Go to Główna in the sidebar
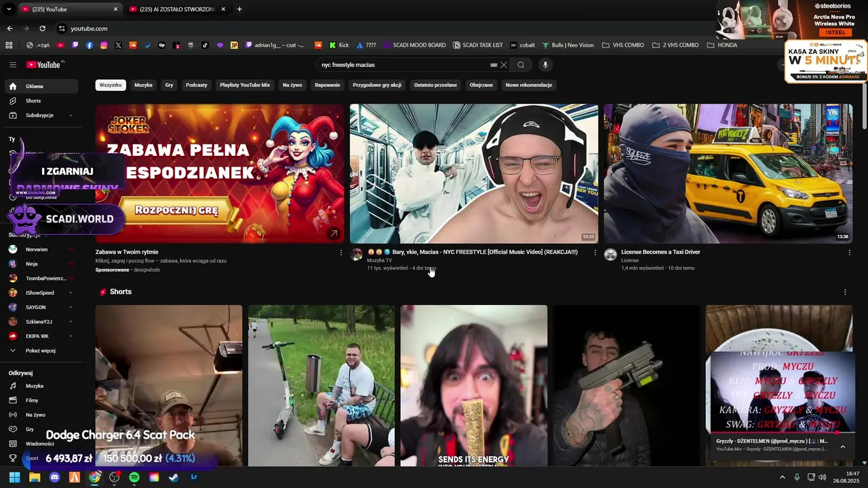This screenshot has width=868, height=488. [x=43, y=86]
